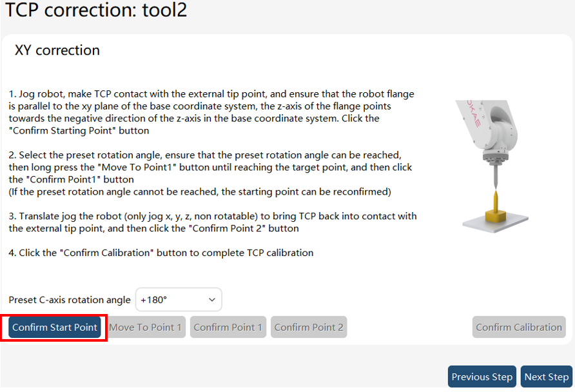Click the Confirm Point 2 button
Screen dimensions: 575x392
pos(309,327)
